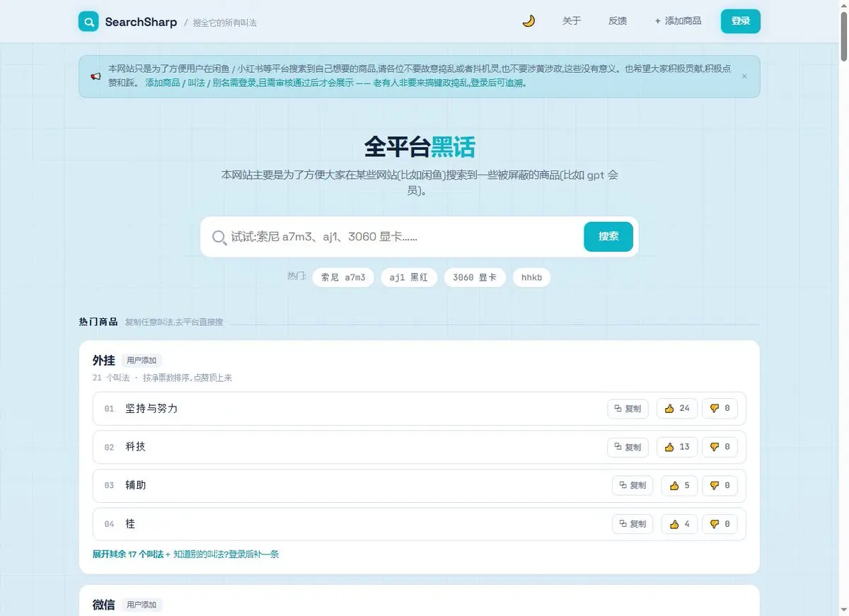This screenshot has width=849, height=616.
Task: Downvote the 桂 alias
Action: pos(720,524)
